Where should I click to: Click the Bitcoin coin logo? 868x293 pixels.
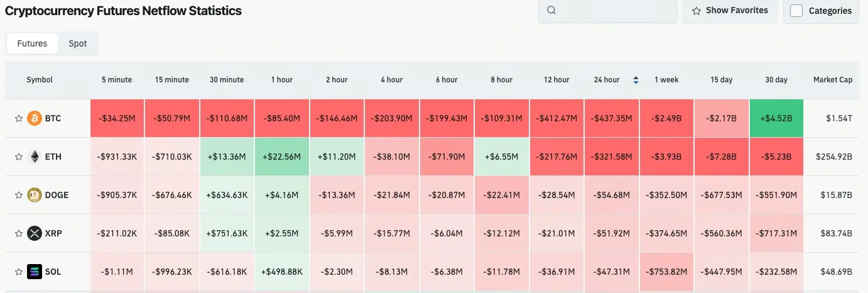(x=35, y=118)
